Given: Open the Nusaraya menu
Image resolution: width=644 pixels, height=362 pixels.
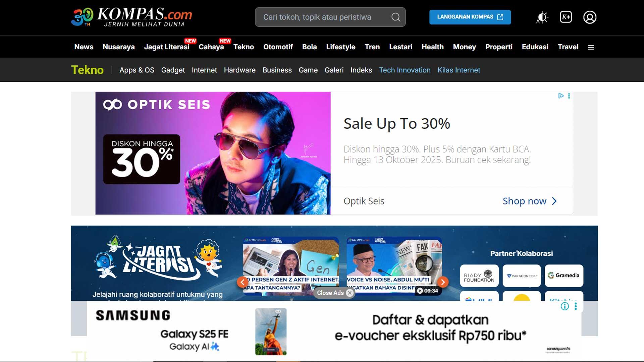Looking at the screenshot, I should (x=119, y=47).
